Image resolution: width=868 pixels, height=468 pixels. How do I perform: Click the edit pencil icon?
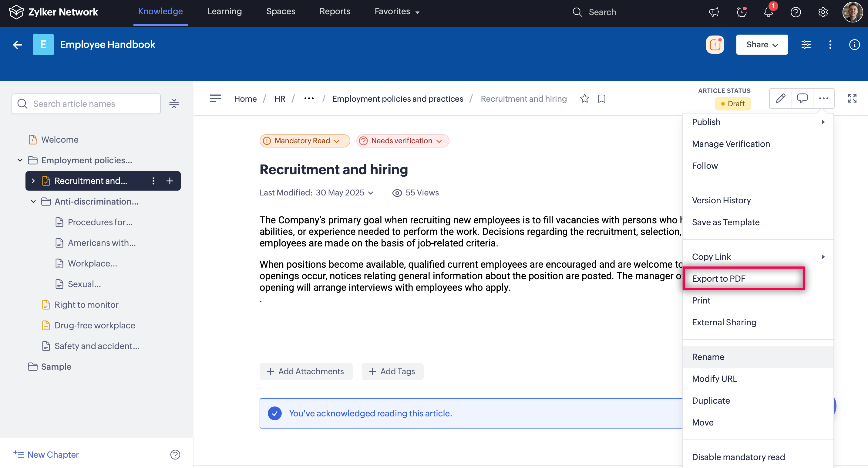(780, 98)
